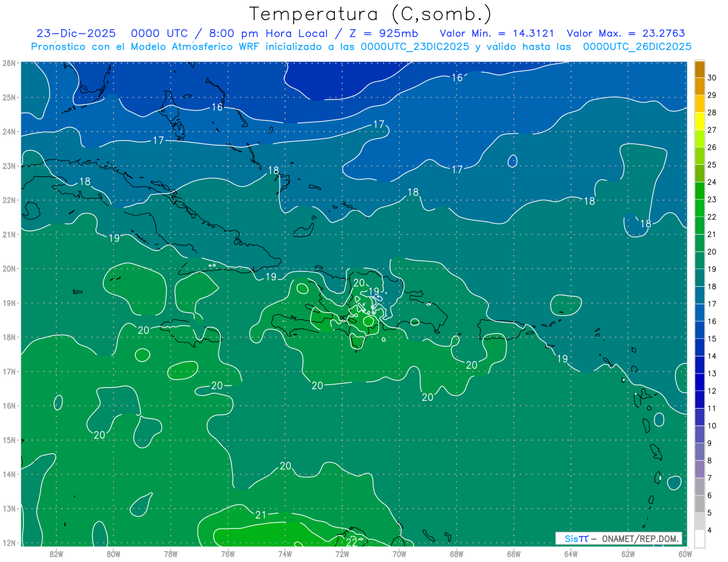
Task: Pick the dark orange swatch above legend value 30
Action: pyautogui.click(x=699, y=69)
